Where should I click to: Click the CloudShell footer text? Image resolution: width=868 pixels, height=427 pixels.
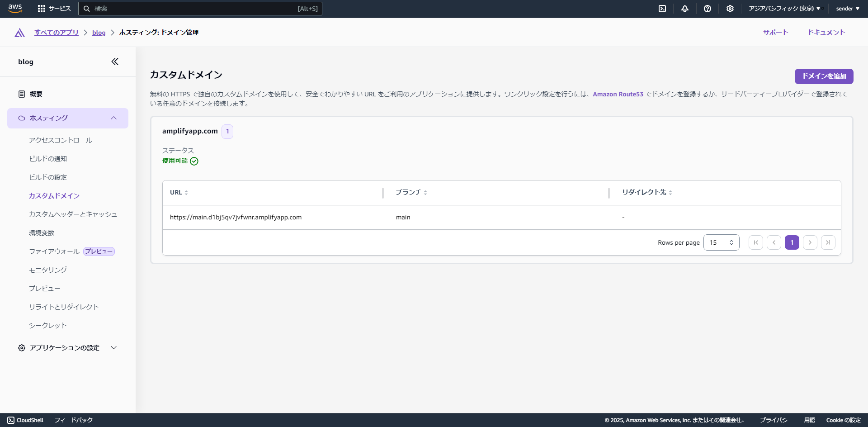point(30,420)
